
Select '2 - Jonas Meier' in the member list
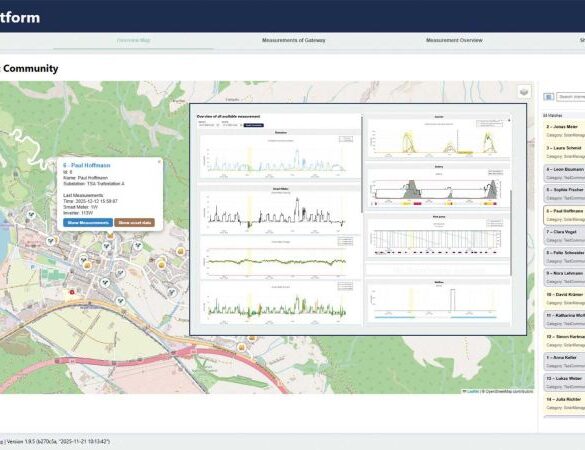(564, 130)
